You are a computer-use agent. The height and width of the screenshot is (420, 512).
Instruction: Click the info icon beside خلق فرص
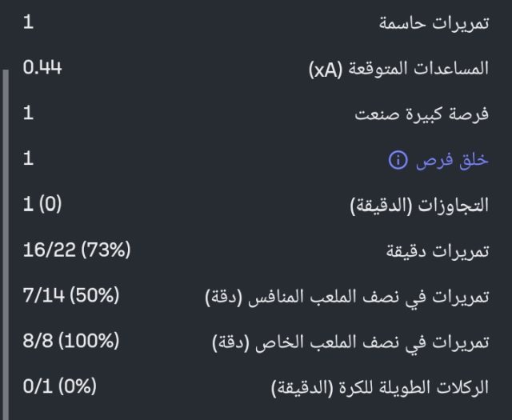tap(398, 161)
